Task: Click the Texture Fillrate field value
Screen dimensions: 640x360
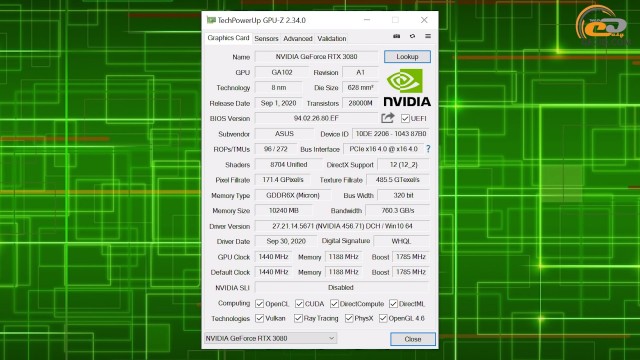Action: pyautogui.click(x=398, y=180)
